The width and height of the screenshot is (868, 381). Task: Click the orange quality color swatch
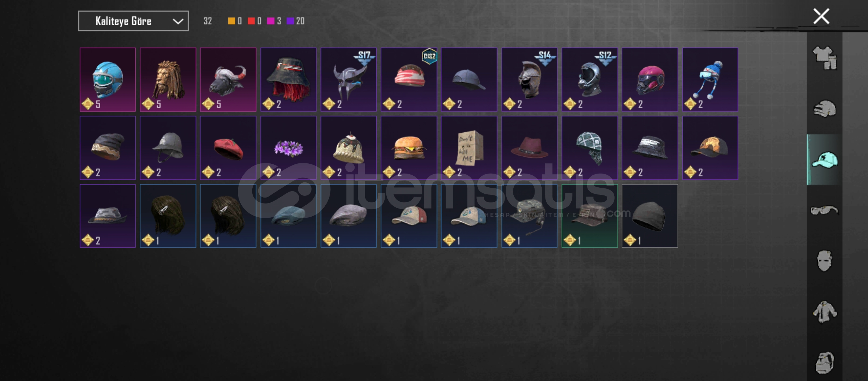click(x=231, y=21)
